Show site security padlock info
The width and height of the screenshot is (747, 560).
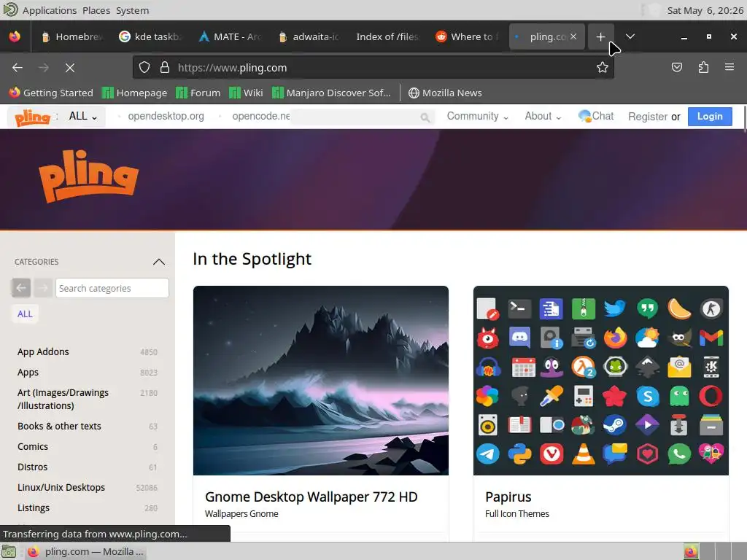point(165,68)
